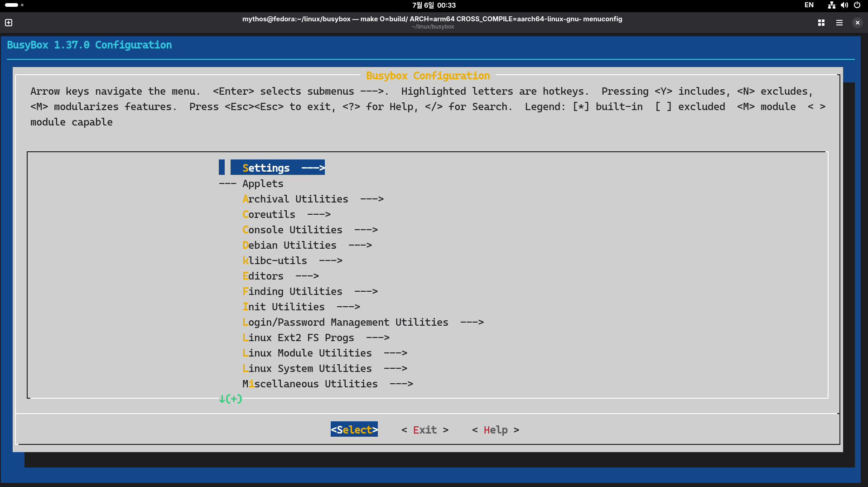Screen dimensions: 868x487
Task: Click the Help button
Action: (496, 430)
